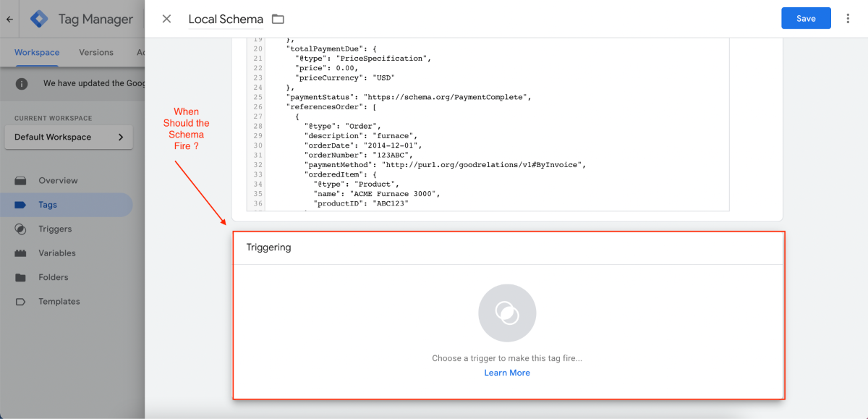Click the paymentStatus PaymentComplete code line

pyautogui.click(x=409, y=97)
